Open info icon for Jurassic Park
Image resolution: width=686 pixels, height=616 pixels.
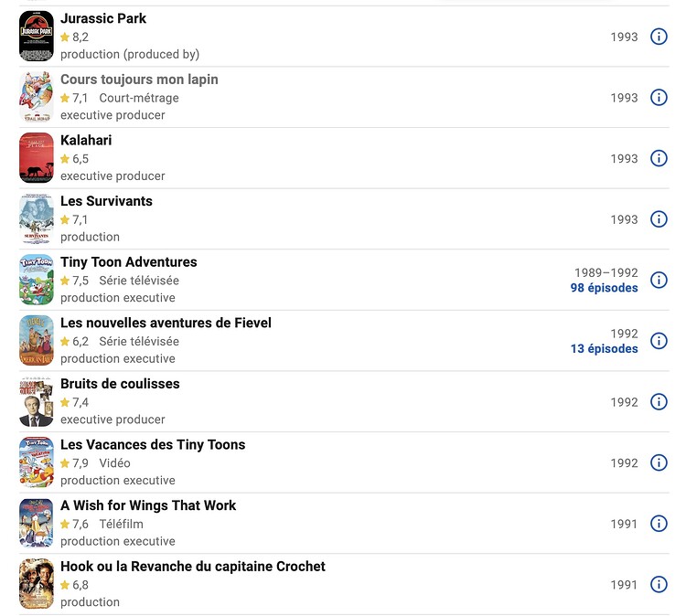click(x=659, y=37)
